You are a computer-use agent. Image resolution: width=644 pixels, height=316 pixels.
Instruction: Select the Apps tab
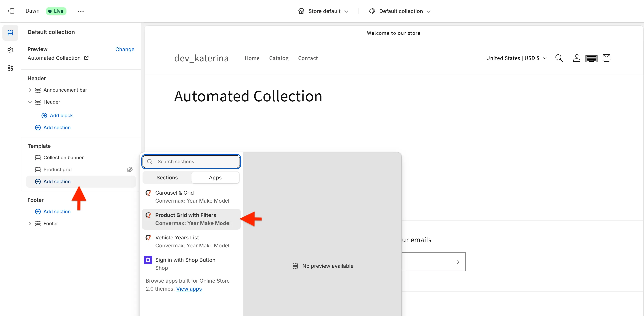[x=215, y=178]
